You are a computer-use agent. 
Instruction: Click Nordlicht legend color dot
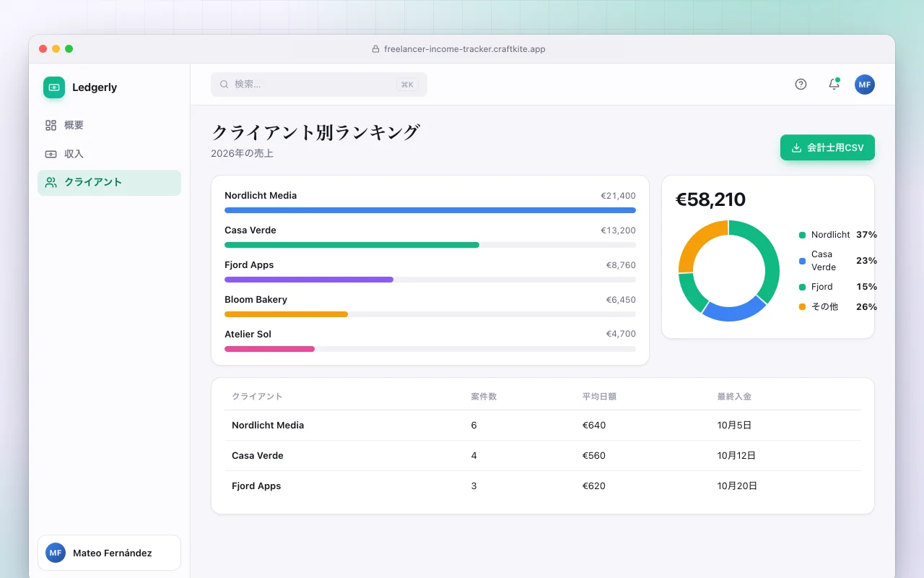(802, 235)
